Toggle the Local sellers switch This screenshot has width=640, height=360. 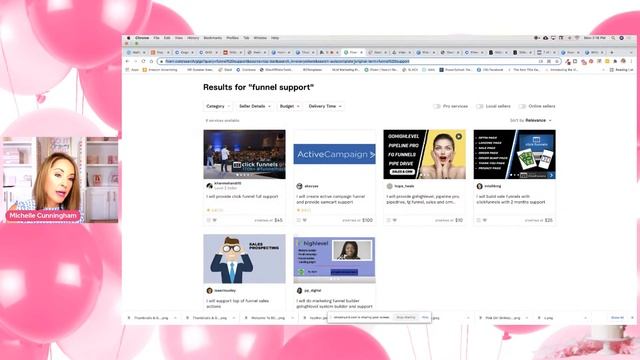click(x=480, y=106)
